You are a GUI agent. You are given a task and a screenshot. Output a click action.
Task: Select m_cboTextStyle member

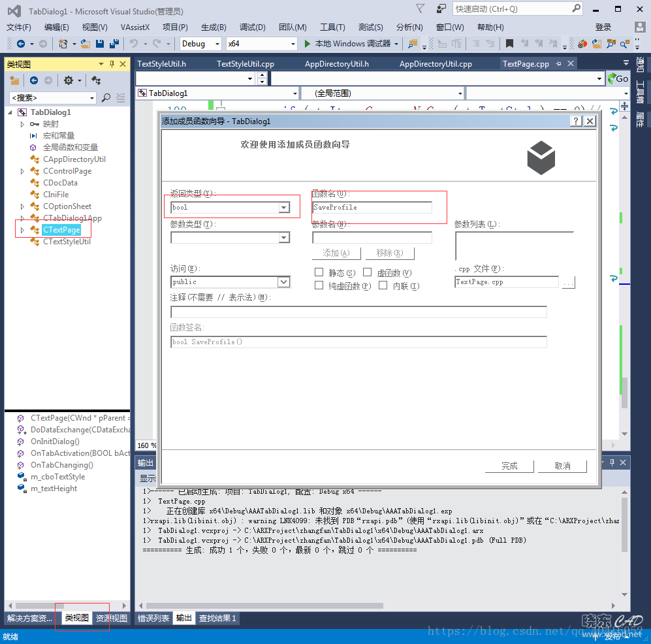[x=57, y=477]
